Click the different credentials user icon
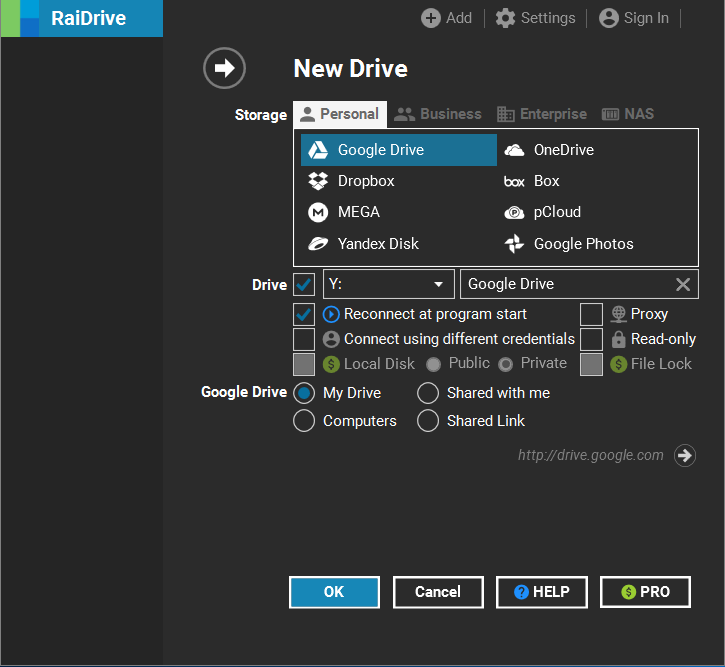The height and width of the screenshot is (667, 725). (331, 339)
